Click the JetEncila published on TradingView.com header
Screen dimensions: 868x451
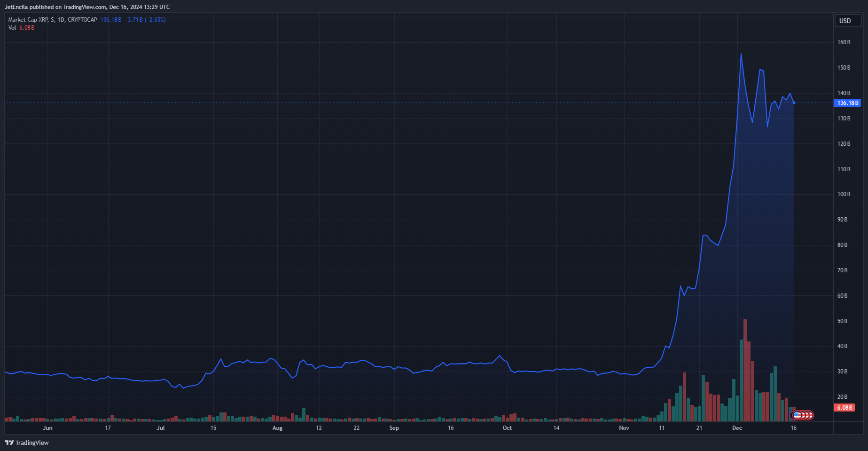click(x=87, y=7)
